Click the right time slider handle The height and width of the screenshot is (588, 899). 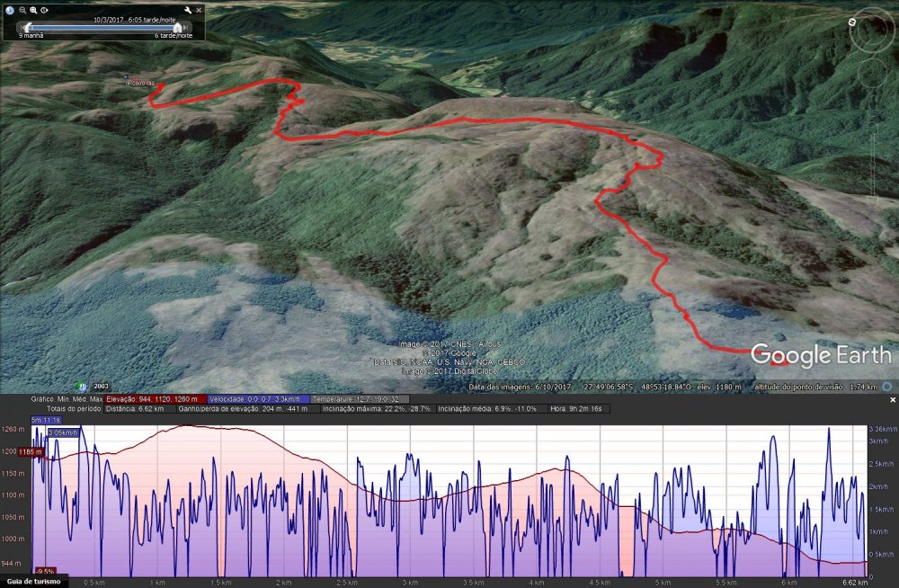point(177,27)
